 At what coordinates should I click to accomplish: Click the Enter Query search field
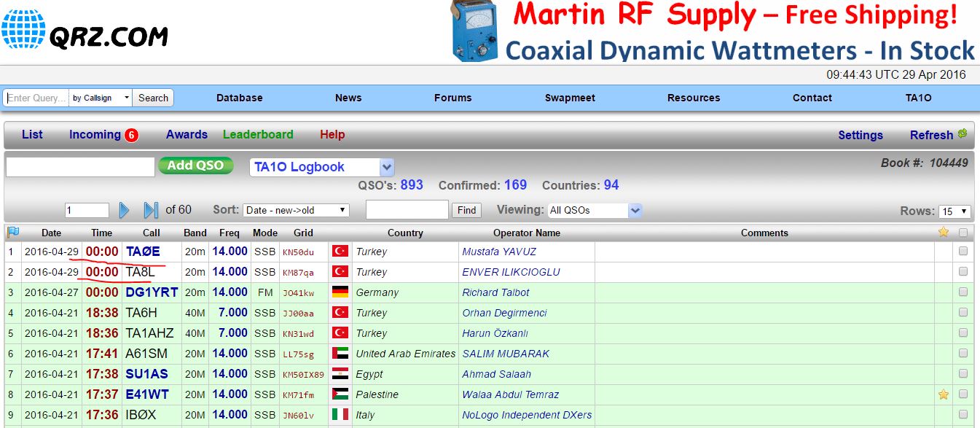click(x=36, y=98)
